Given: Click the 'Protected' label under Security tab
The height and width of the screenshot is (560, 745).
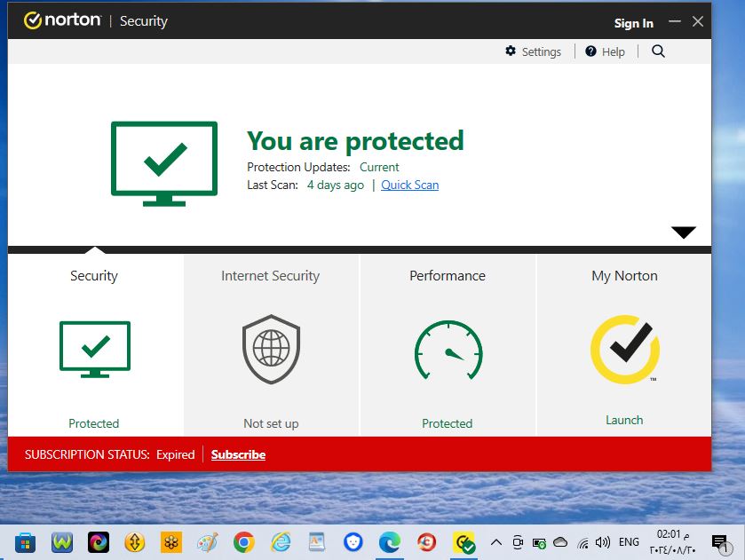Looking at the screenshot, I should pos(93,423).
